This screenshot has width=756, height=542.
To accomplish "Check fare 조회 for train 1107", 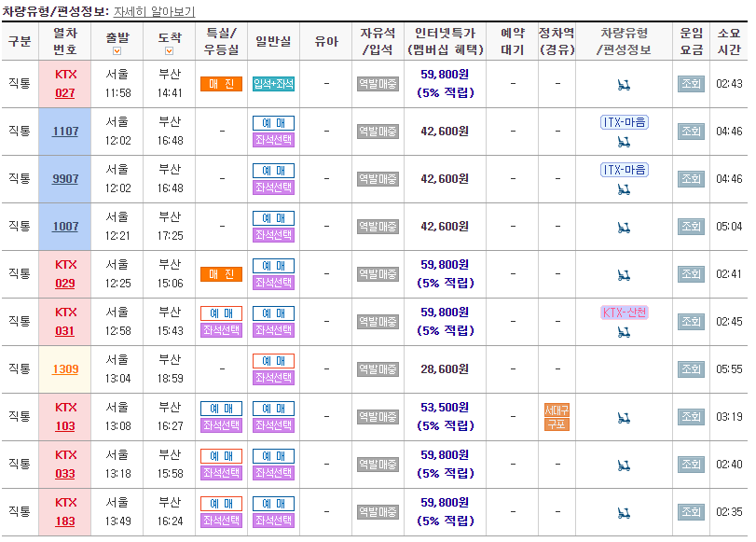I will pos(691,132).
